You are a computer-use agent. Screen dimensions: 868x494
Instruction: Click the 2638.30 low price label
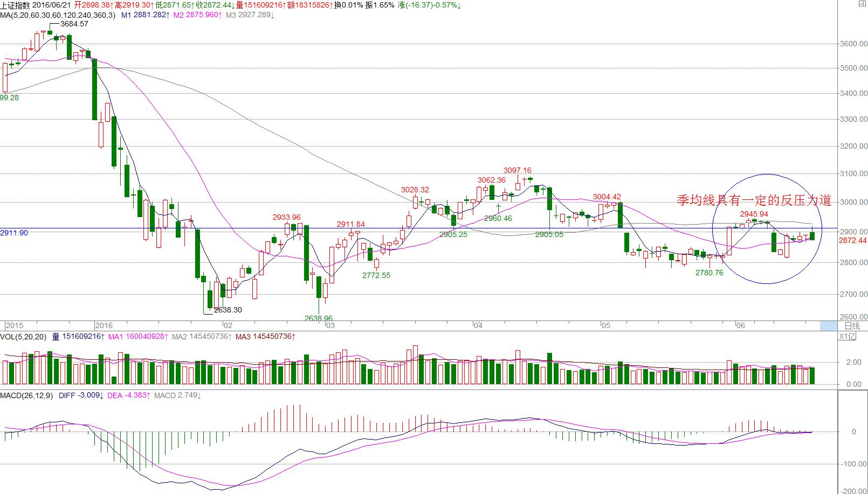tap(228, 310)
